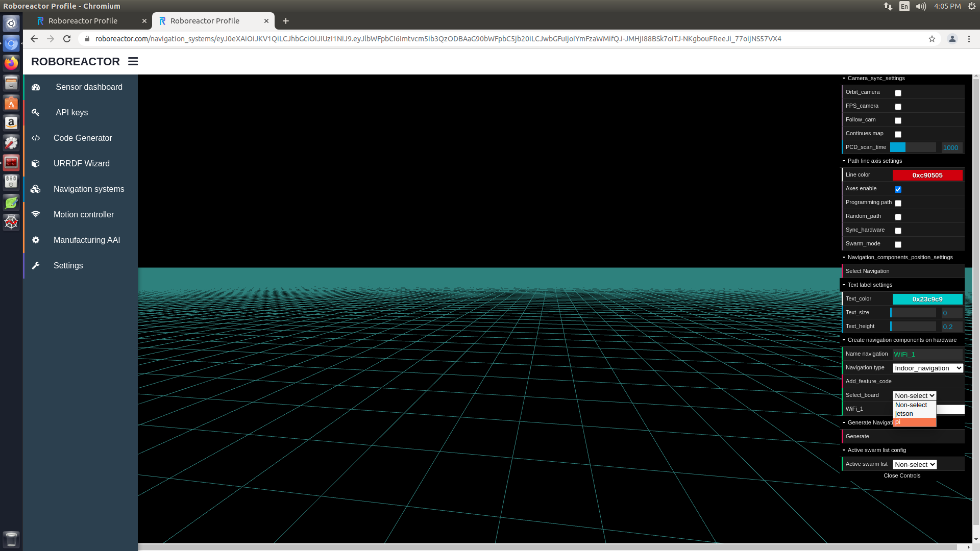Open the system power gear menu
Viewport: 980px width, 551px height.
[x=972, y=6]
